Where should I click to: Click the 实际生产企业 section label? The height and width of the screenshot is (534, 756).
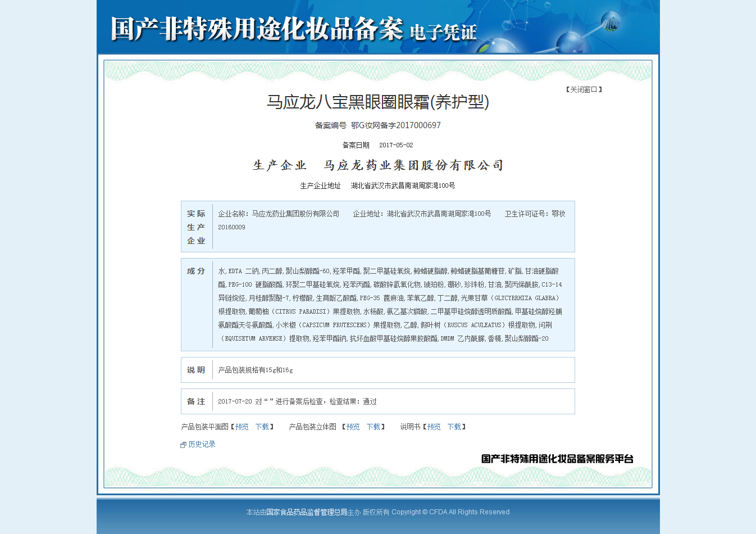197,227
